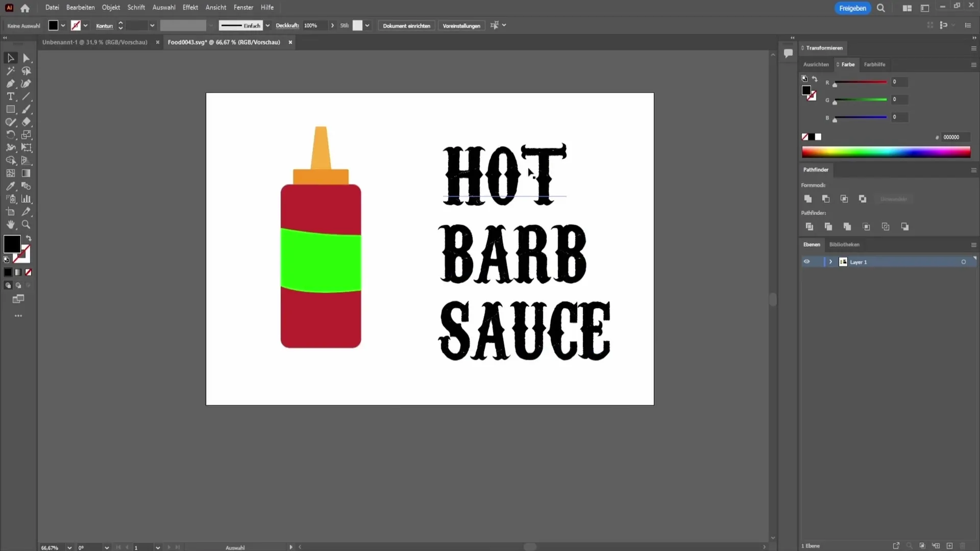
Task: Open the Effekt menu
Action: point(190,8)
